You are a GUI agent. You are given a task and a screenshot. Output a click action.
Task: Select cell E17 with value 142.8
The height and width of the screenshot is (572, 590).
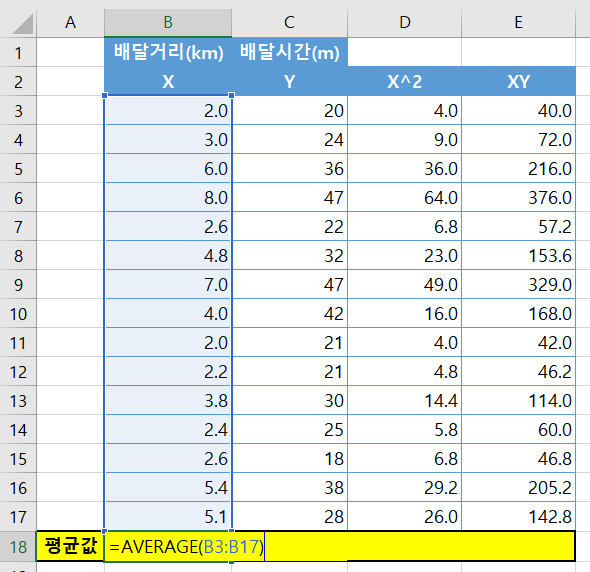(x=519, y=516)
